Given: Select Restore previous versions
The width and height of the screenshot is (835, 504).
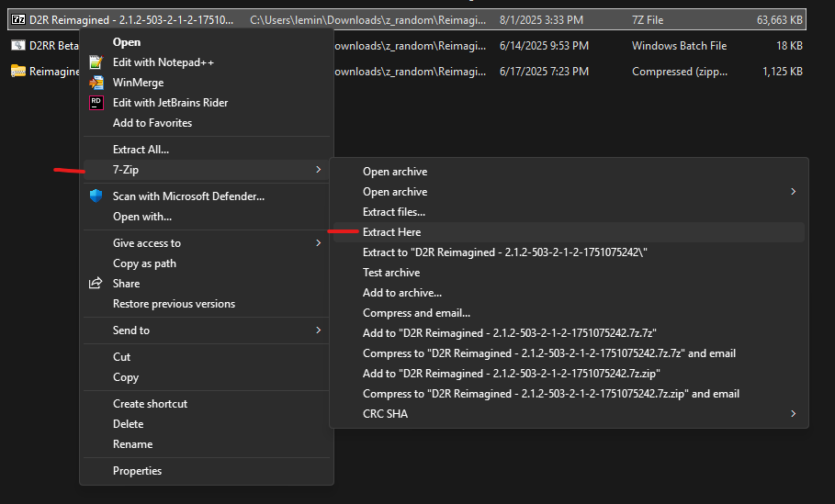Looking at the screenshot, I should coord(175,304).
